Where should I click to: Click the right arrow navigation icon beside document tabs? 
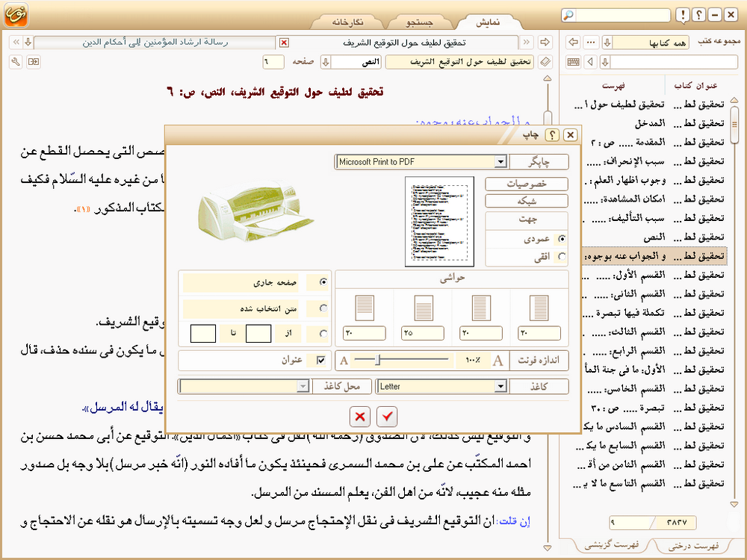(x=545, y=43)
